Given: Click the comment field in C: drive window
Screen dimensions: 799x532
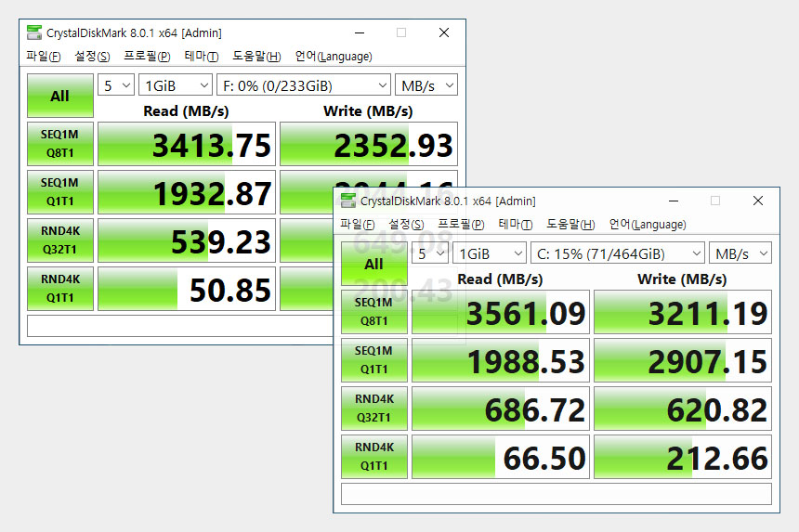Looking at the screenshot, I should point(557,494).
